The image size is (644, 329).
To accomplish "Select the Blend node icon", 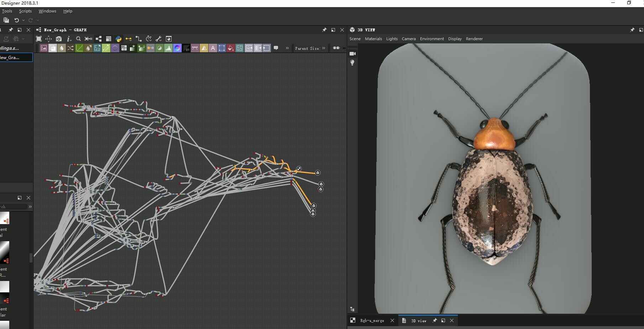I will 53,48.
